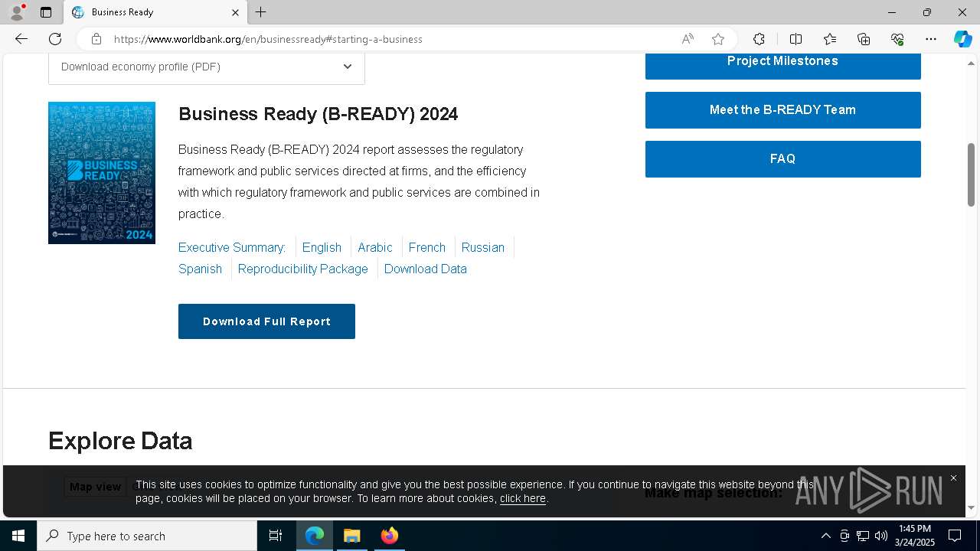The width and height of the screenshot is (980, 551).
Task: Open the Favorites list
Action: [x=830, y=39]
